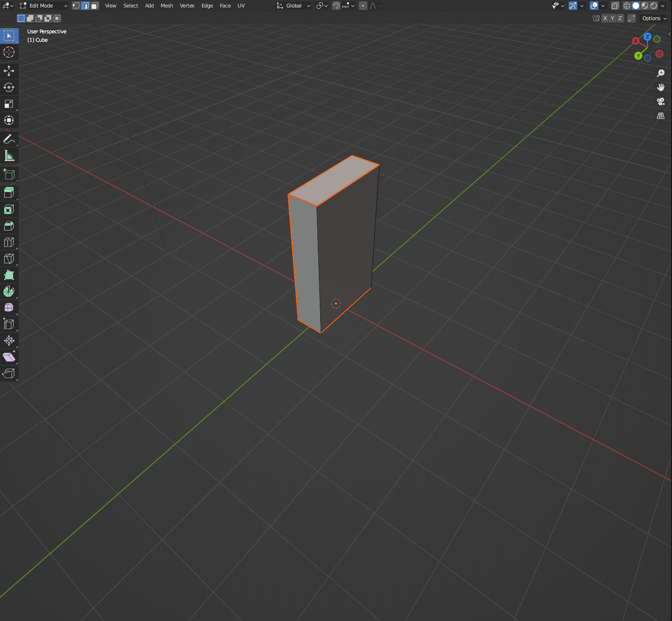This screenshot has width=672, height=621.
Task: Select the Select Box tool
Action: click(x=9, y=36)
